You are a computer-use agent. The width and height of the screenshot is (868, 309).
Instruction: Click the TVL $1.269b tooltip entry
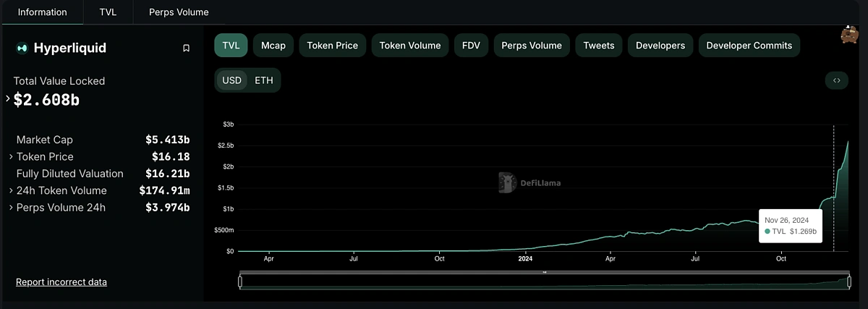(791, 232)
